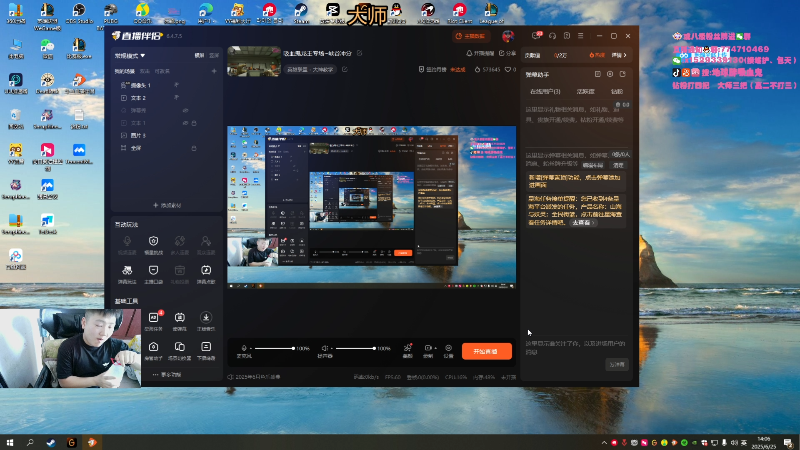
Task: Switch to the middle 活跃度 tab in 弹幕助手
Action: pos(586,92)
